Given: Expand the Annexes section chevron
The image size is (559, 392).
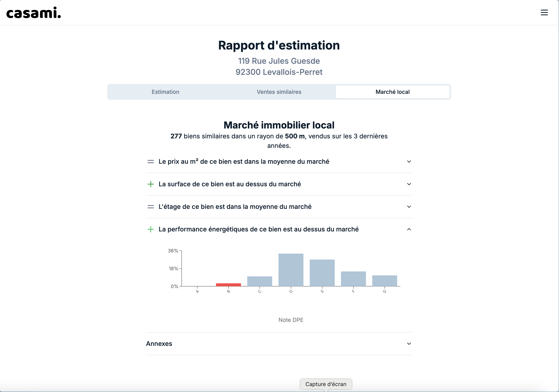Looking at the screenshot, I should pos(409,343).
